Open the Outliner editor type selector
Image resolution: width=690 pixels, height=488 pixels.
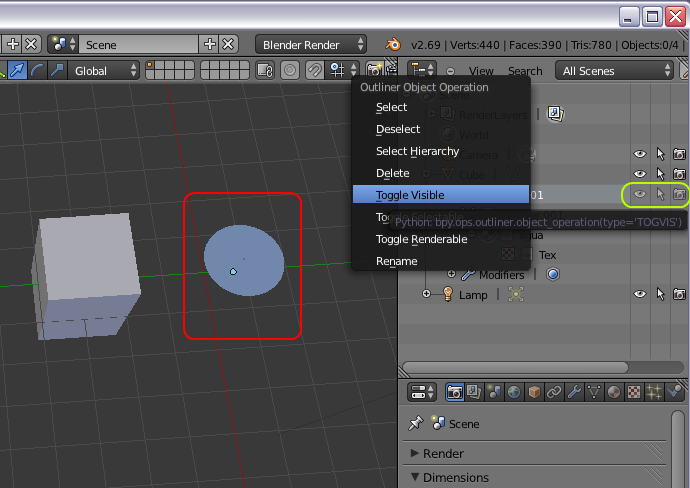[422, 70]
